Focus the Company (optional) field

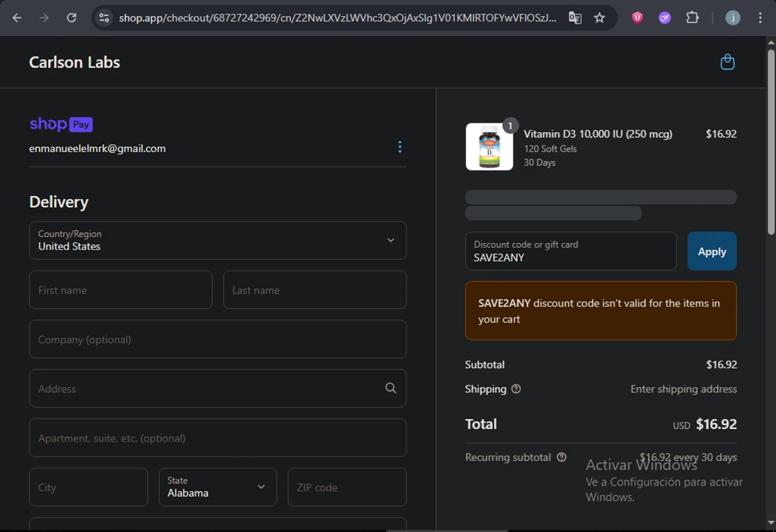(218, 339)
